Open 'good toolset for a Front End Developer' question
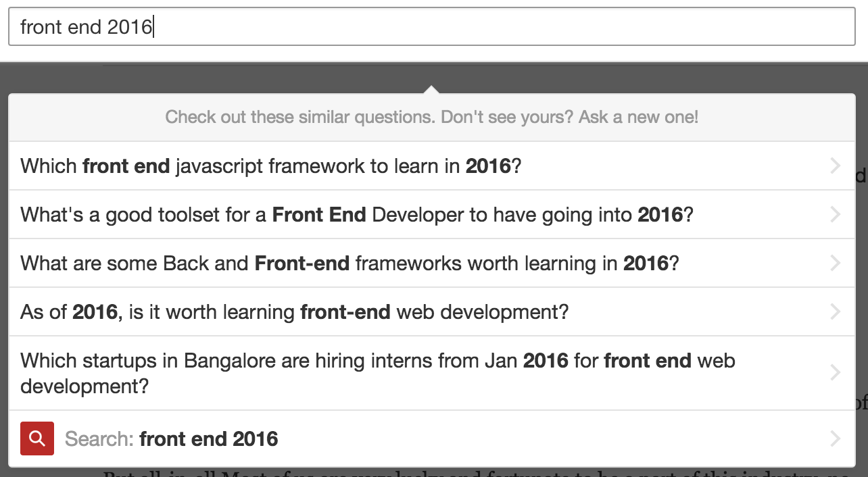 pos(357,215)
